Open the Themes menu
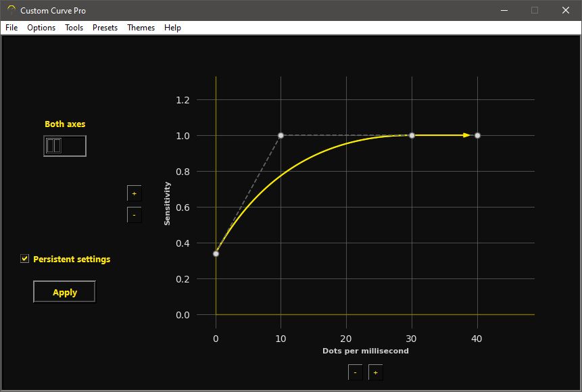582x392 pixels. [141, 28]
